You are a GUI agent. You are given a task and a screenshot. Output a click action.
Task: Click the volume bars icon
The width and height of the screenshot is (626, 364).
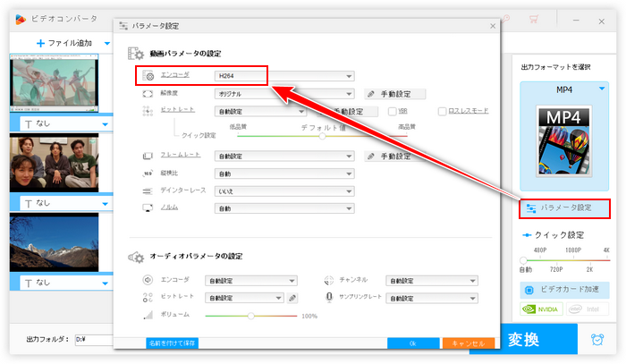click(148, 315)
